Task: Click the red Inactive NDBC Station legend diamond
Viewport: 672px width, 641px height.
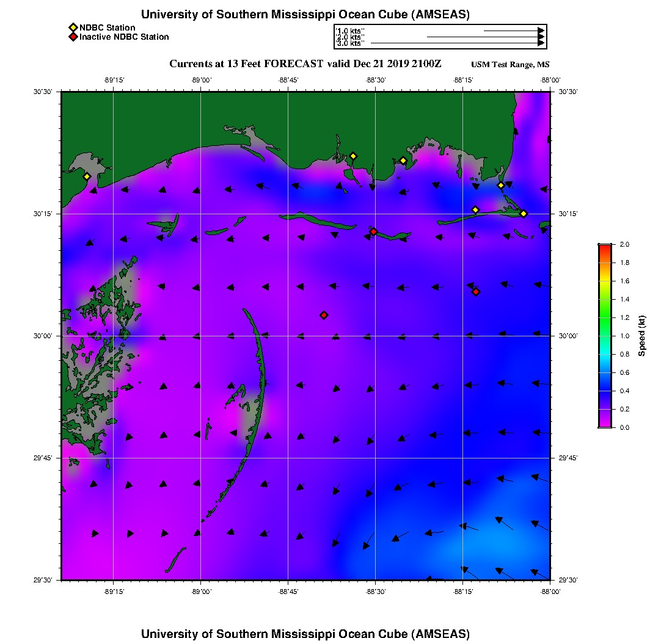Action: (73, 37)
